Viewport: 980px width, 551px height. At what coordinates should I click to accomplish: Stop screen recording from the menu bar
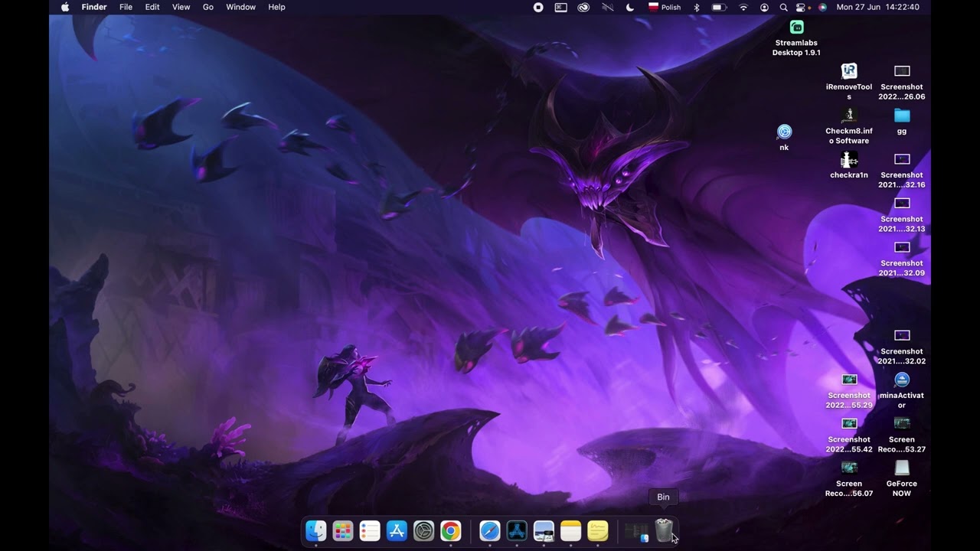pos(538,7)
